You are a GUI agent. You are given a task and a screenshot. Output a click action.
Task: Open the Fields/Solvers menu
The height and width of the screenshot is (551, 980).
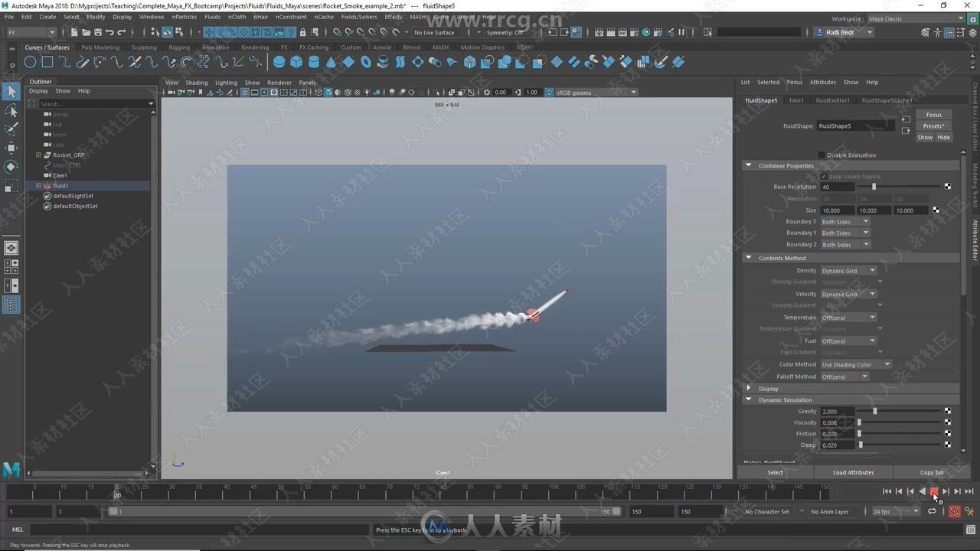(359, 17)
